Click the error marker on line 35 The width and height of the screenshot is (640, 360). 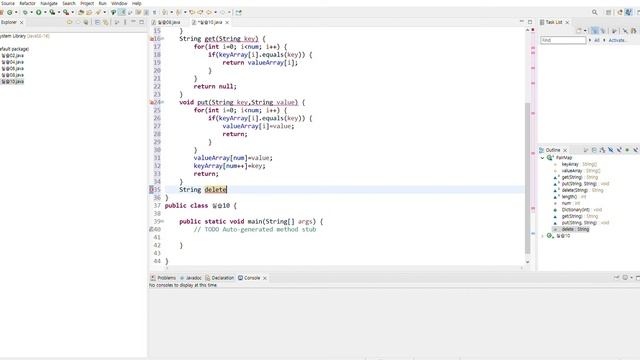pyautogui.click(x=151, y=189)
